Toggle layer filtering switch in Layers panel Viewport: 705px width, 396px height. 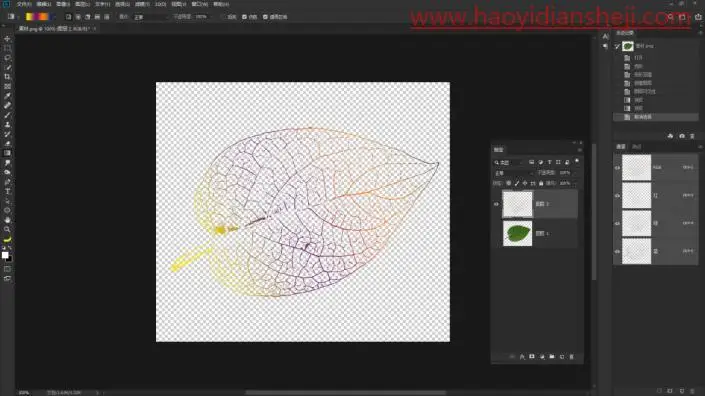pos(577,161)
